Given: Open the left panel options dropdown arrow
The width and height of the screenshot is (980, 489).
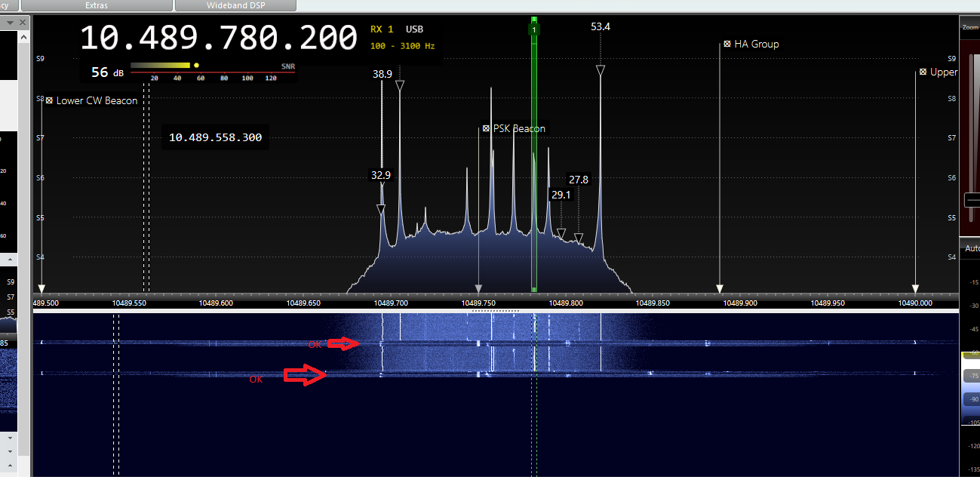Looking at the screenshot, I should [10, 23].
